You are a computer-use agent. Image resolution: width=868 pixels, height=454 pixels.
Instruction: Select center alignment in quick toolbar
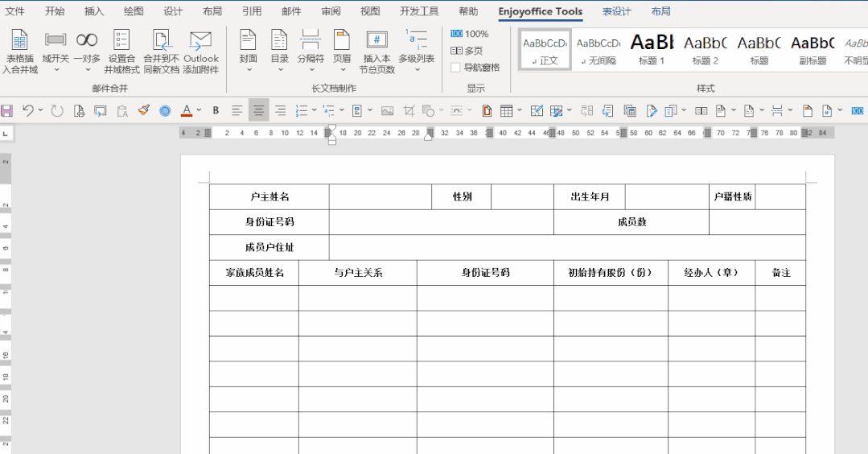[258, 111]
